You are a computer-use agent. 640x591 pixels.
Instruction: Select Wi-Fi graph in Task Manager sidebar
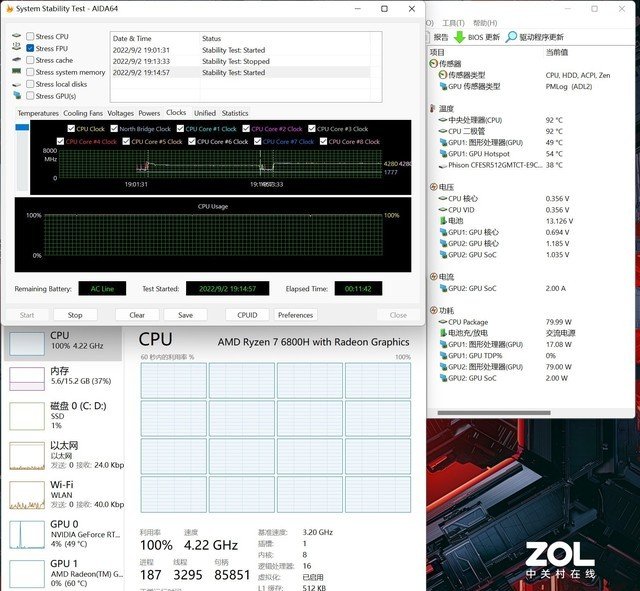tap(27, 495)
